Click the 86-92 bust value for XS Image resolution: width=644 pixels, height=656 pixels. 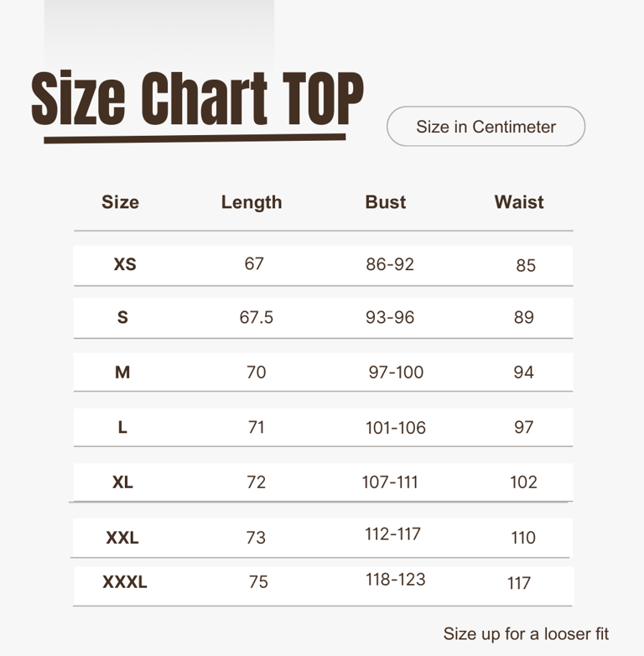[x=390, y=264]
